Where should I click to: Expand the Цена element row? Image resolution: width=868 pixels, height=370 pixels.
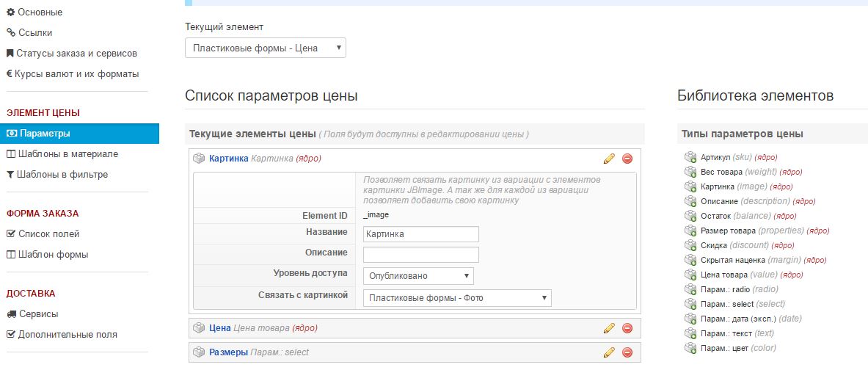click(220, 328)
